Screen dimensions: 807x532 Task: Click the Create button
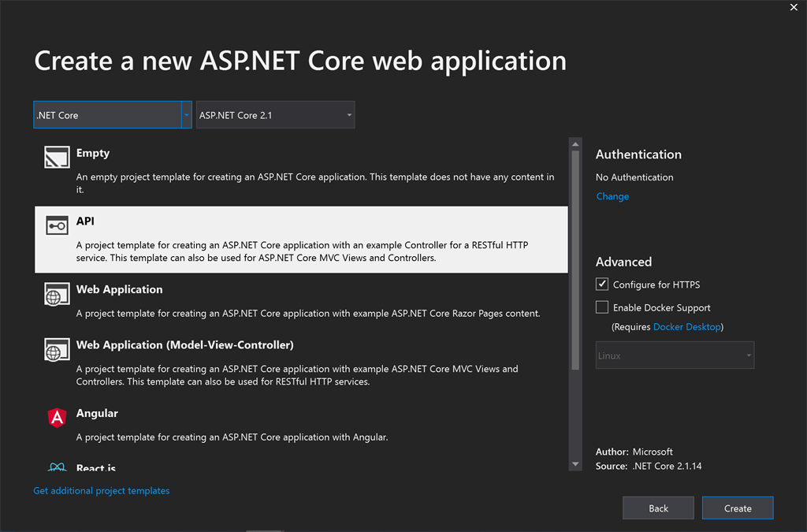point(738,508)
